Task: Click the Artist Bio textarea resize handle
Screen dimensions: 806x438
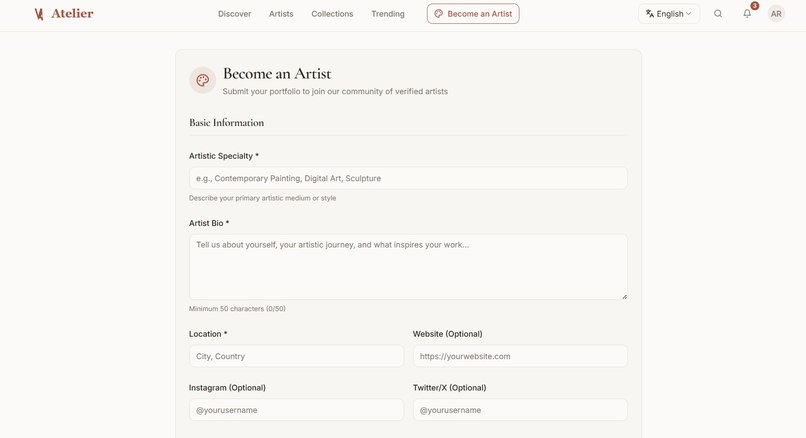Action: [624, 296]
